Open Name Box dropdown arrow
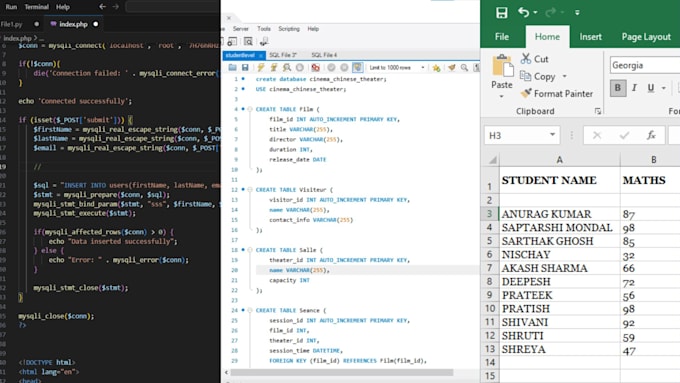The image size is (680, 383). click(552, 135)
